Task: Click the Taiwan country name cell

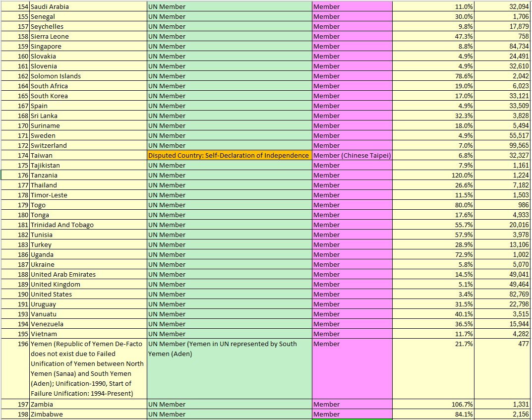Action: [88, 155]
